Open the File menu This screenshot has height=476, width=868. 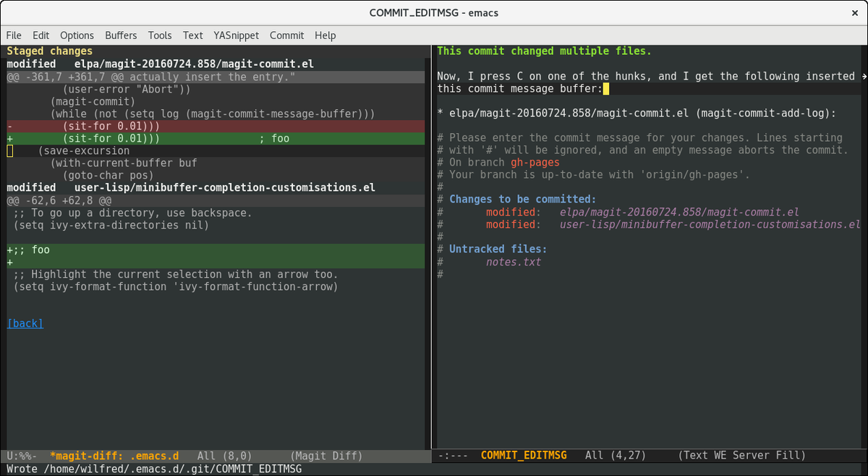tap(14, 35)
